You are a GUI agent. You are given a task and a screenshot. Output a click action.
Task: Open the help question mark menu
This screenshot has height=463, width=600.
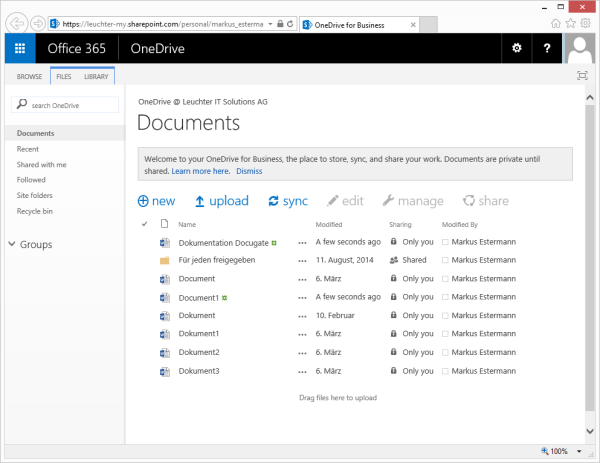pos(547,48)
